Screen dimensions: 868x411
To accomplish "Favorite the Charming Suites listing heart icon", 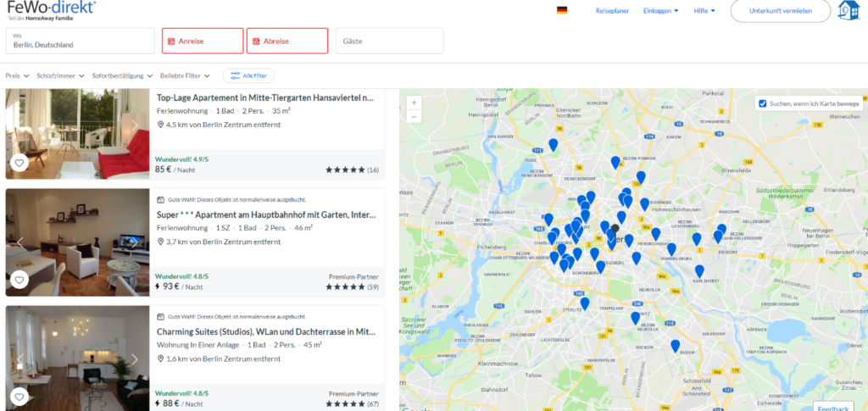I will pos(19,397).
